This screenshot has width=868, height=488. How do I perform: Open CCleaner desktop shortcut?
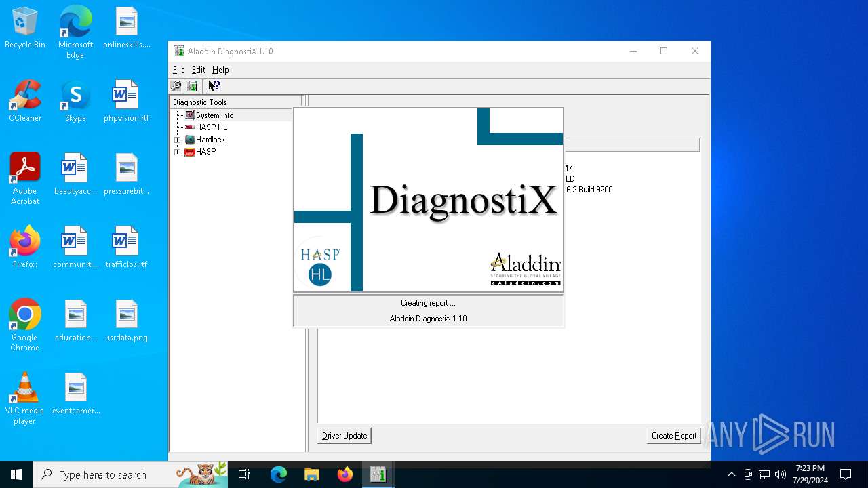tap(25, 102)
